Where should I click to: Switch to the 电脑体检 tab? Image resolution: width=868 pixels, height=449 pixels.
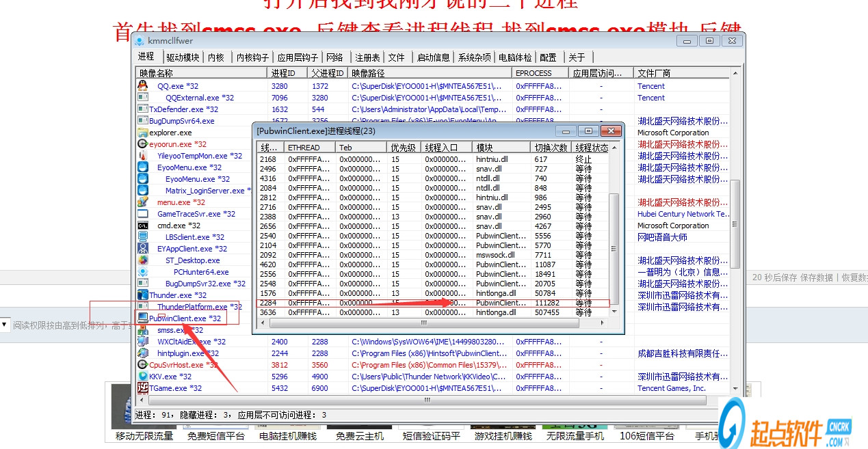point(515,57)
